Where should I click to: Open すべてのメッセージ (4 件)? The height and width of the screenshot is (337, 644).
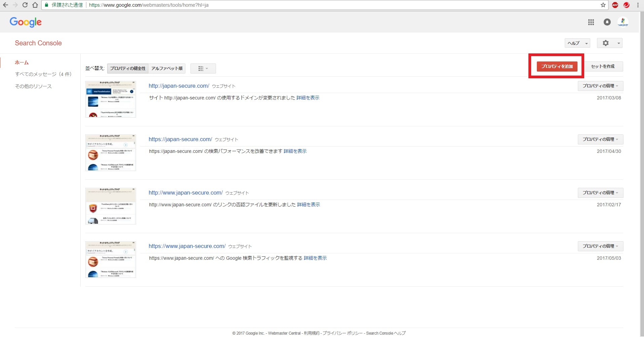tap(43, 74)
